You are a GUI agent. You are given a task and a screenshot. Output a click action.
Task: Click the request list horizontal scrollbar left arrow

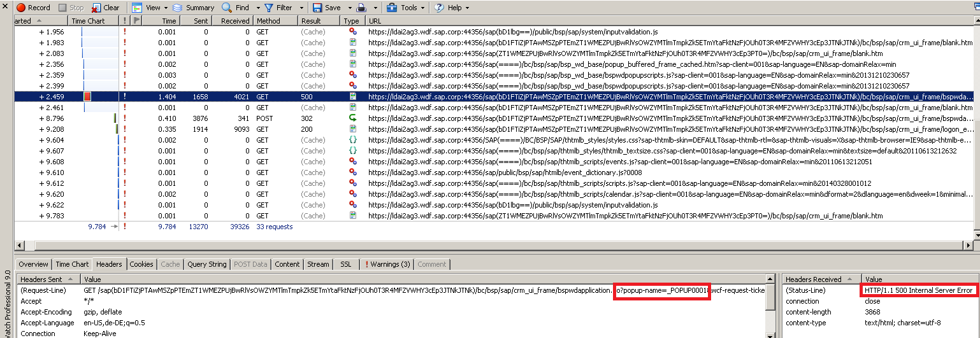coord(19,245)
